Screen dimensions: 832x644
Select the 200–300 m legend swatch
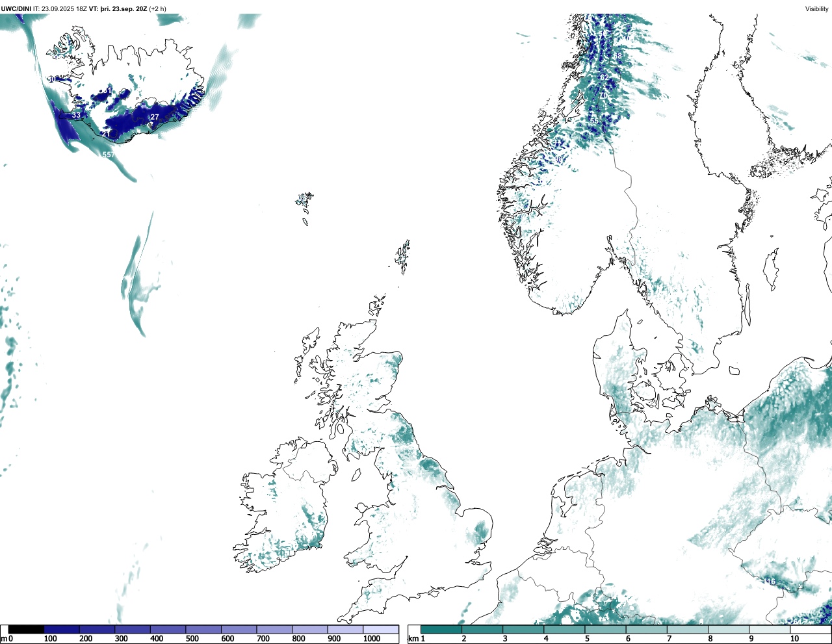pyautogui.click(x=97, y=629)
